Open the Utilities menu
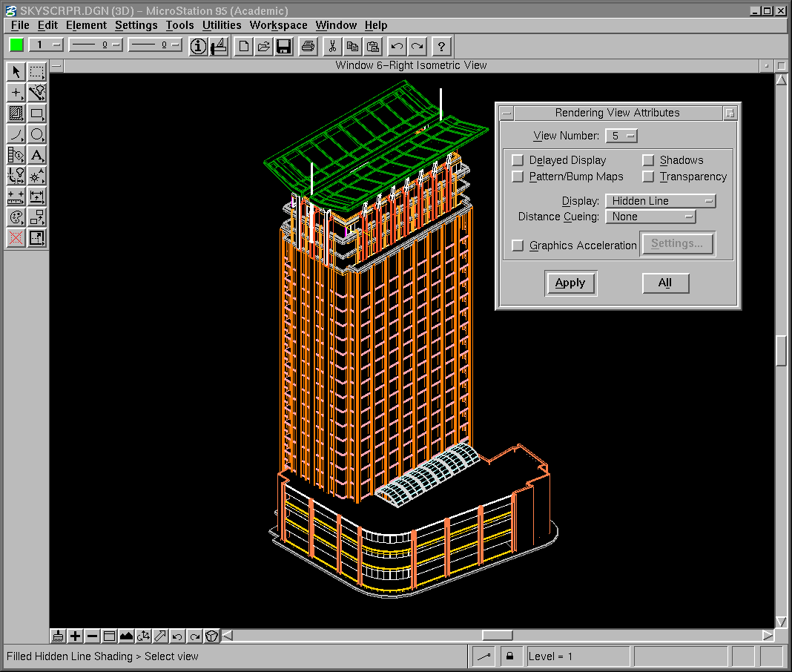 click(222, 25)
